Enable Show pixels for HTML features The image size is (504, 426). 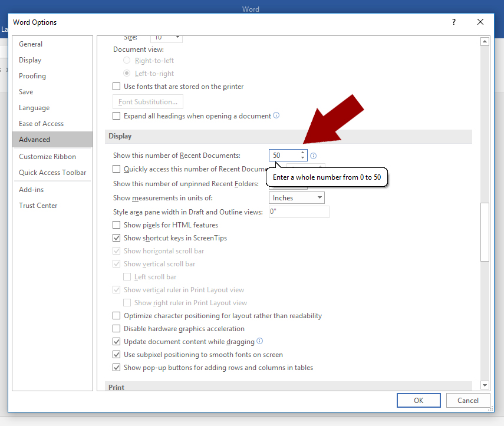pyautogui.click(x=116, y=225)
